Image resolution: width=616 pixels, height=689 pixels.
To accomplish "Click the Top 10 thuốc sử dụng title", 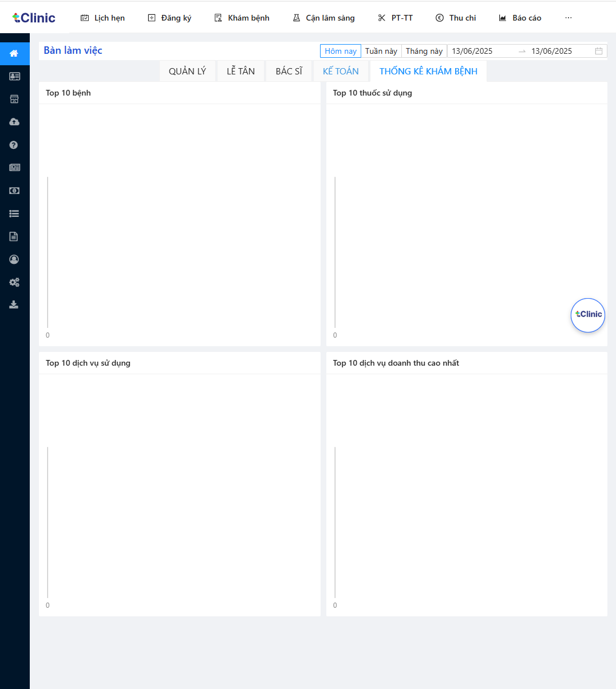I will coord(373,93).
